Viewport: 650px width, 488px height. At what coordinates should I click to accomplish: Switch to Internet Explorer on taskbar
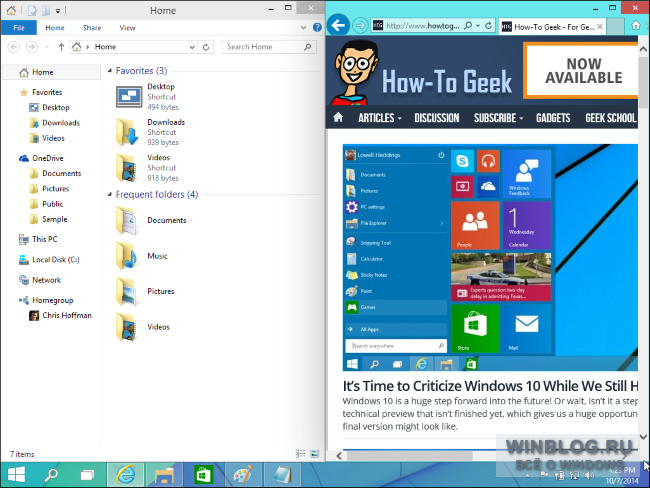point(126,474)
